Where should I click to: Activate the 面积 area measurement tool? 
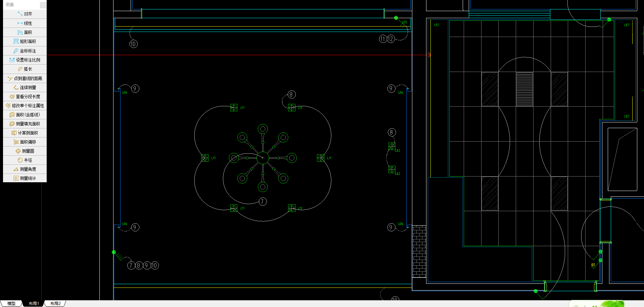25,32
